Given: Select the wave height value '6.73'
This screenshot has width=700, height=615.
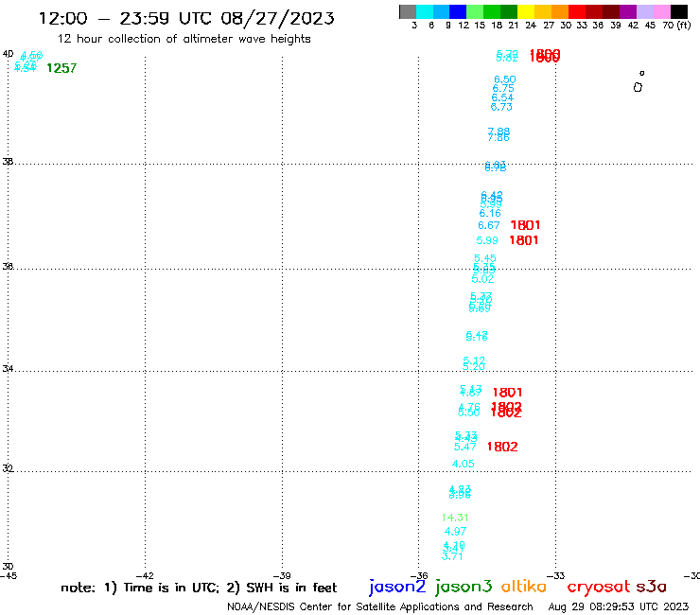Looking at the screenshot, I should click(x=501, y=107).
